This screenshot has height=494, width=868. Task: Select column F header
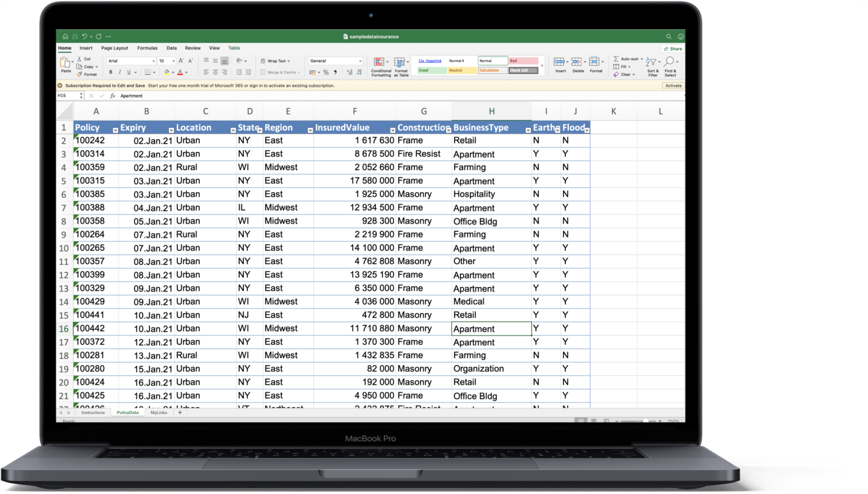354,111
